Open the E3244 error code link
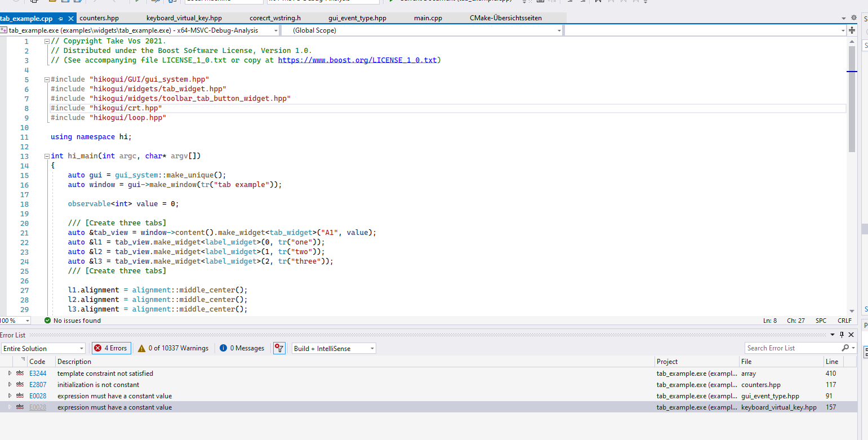This screenshot has width=868, height=440. tap(38, 373)
